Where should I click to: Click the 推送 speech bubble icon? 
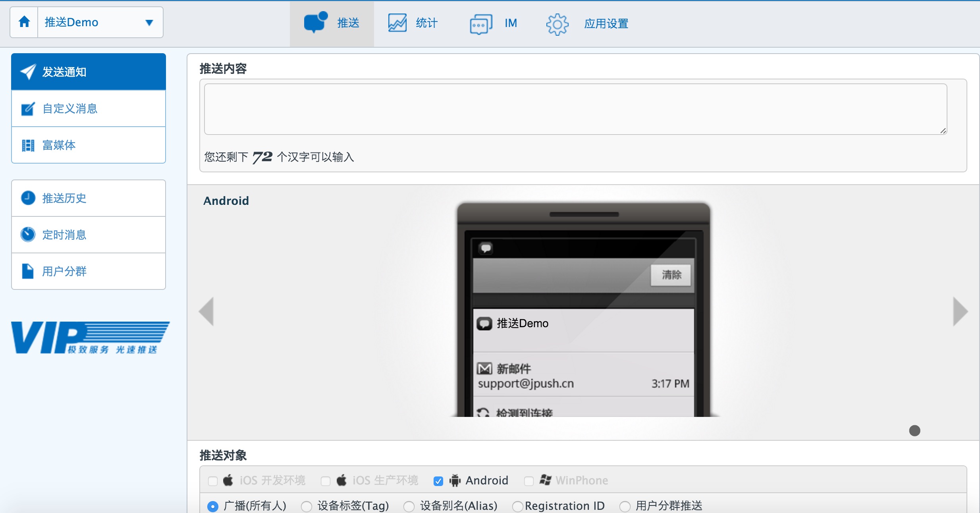tap(315, 23)
